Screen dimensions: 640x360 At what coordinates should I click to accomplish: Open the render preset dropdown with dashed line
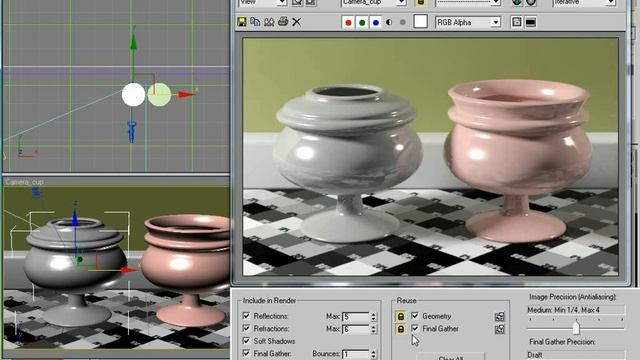point(468,2)
